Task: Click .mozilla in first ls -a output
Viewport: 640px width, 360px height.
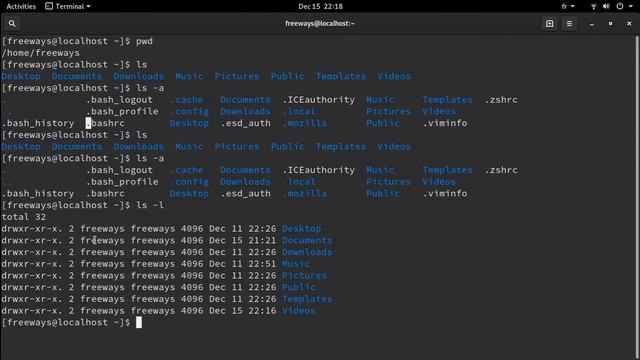Action: tap(304, 123)
